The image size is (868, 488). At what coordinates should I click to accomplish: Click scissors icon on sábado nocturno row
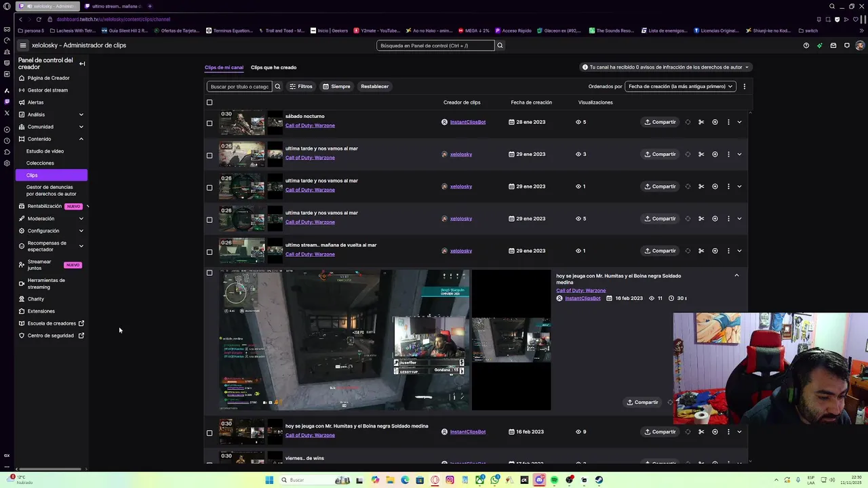(701, 122)
